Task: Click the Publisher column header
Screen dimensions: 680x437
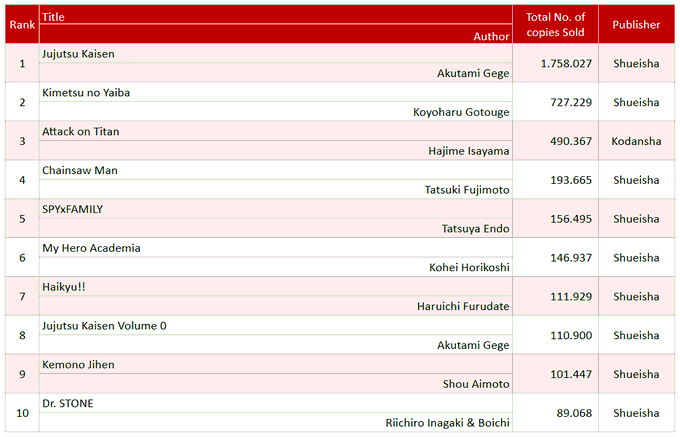Action: tap(636, 24)
